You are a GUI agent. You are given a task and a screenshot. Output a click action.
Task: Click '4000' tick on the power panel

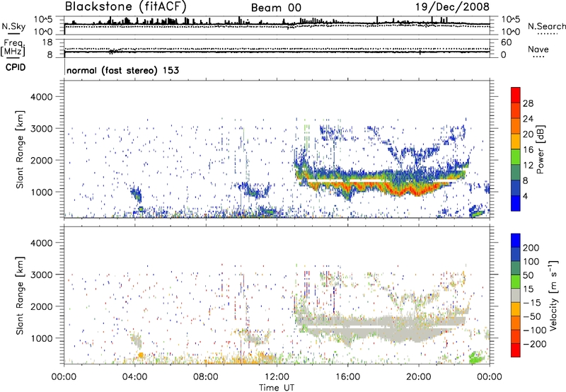[x=41, y=97]
